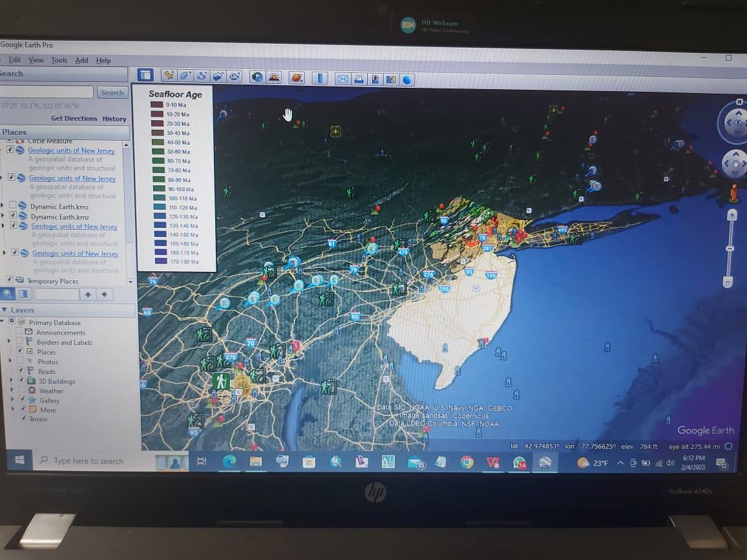The height and width of the screenshot is (560, 747).
Task: Add an image overlay toolbar icon
Action: tap(218, 76)
